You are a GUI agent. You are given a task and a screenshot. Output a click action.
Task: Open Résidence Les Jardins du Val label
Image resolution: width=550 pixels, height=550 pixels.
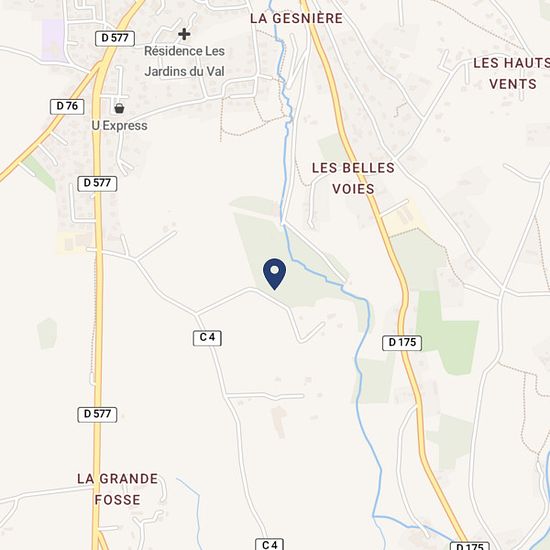point(185,61)
